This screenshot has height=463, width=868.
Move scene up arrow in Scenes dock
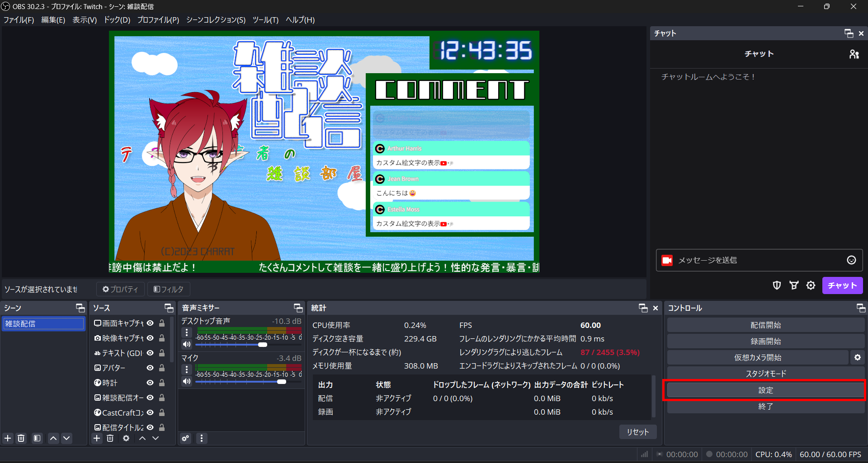pyautogui.click(x=53, y=438)
